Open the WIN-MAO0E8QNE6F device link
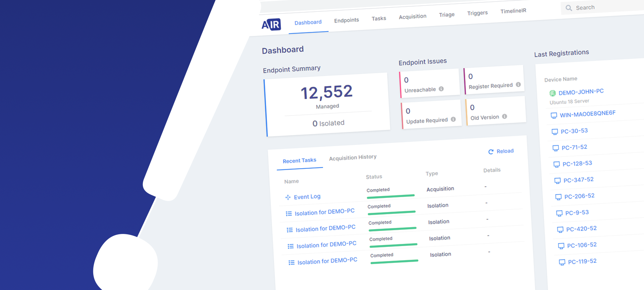Screen dimensions: 644x290 [588, 114]
